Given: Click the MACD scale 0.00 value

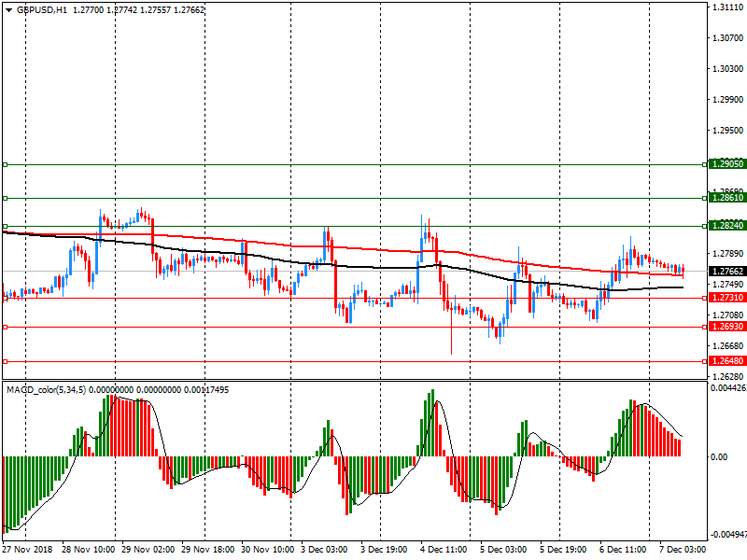Looking at the screenshot, I should [x=719, y=457].
